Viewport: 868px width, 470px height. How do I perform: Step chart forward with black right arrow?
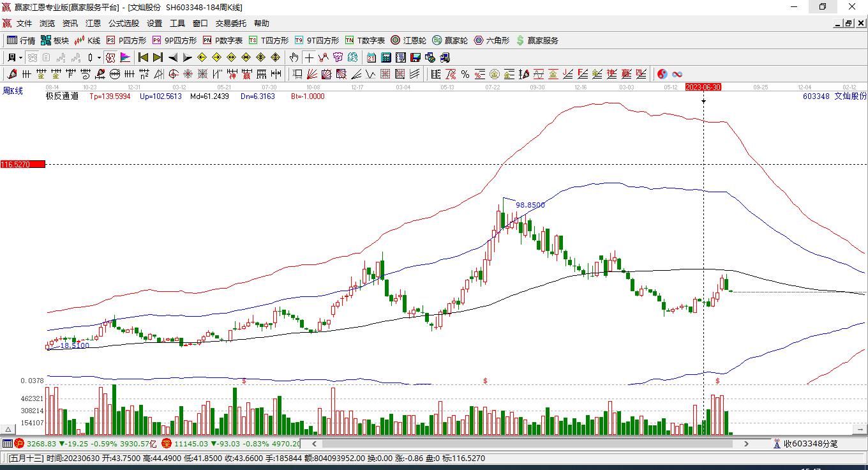(x=187, y=57)
